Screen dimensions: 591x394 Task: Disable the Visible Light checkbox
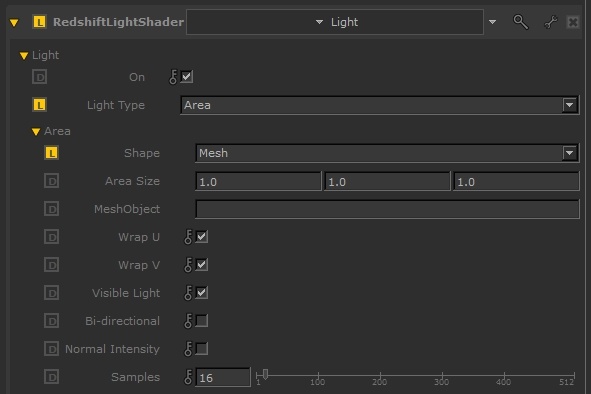point(202,293)
